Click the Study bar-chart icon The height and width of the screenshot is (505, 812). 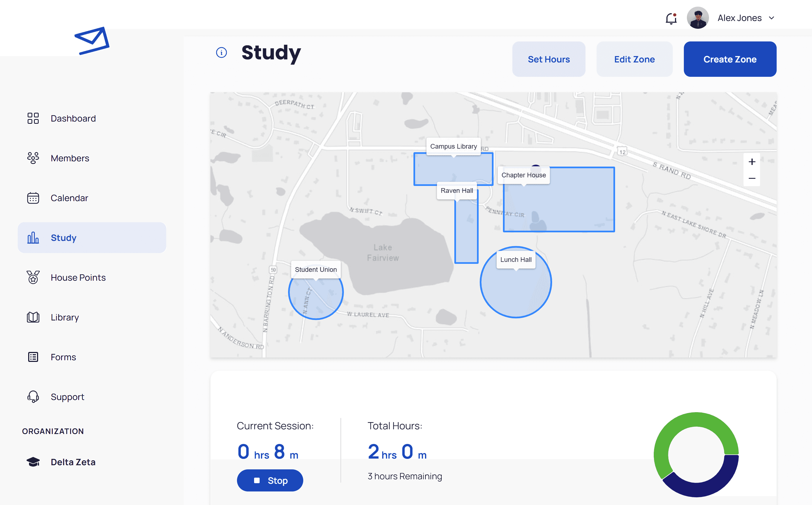click(x=33, y=238)
